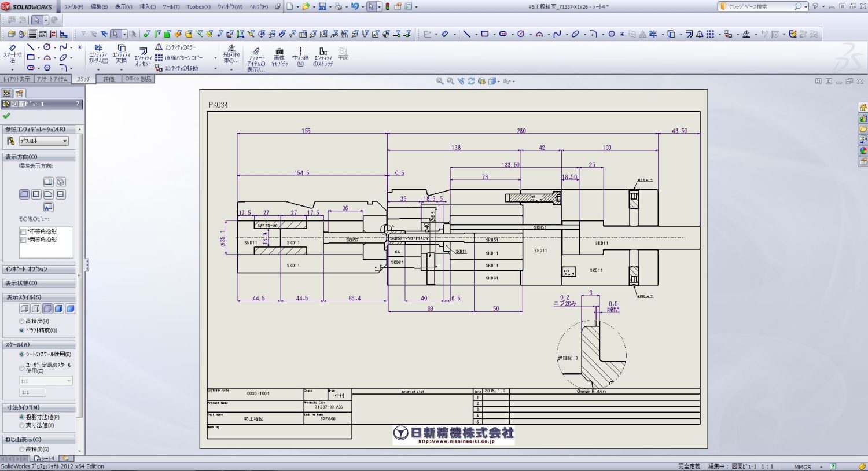The image size is (868, 471).
Task: Click the custom scale 1:1 text field
Action: point(33,392)
